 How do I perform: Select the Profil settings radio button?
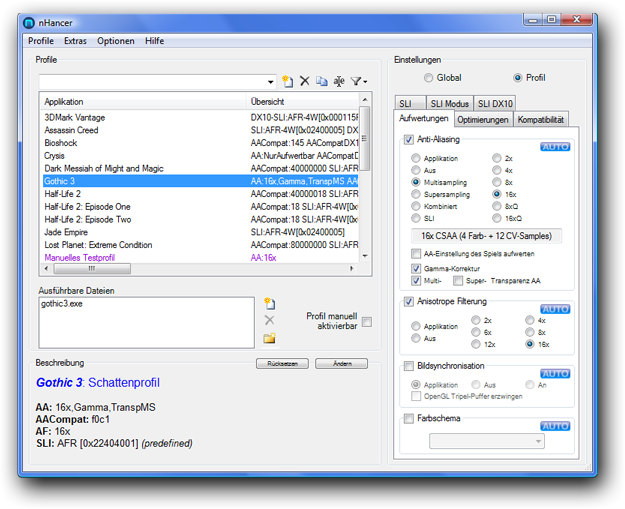tap(517, 78)
